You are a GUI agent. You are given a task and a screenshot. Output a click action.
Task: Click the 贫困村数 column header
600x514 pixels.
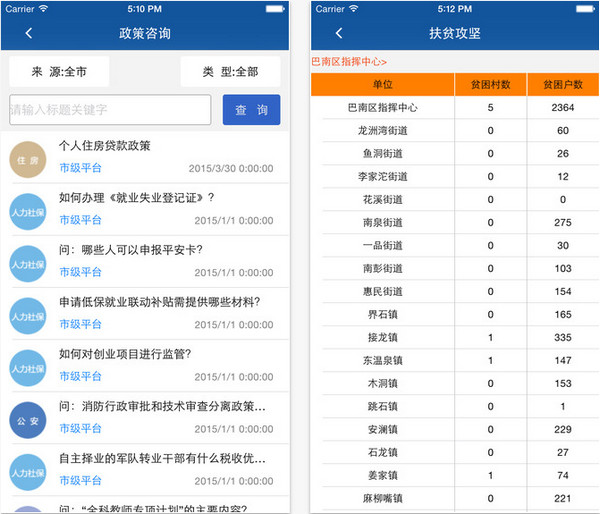tap(491, 84)
